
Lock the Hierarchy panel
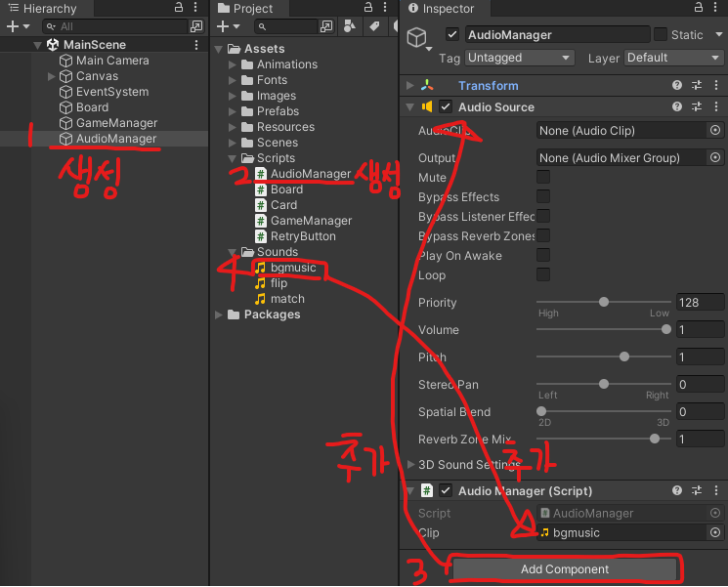point(178,7)
